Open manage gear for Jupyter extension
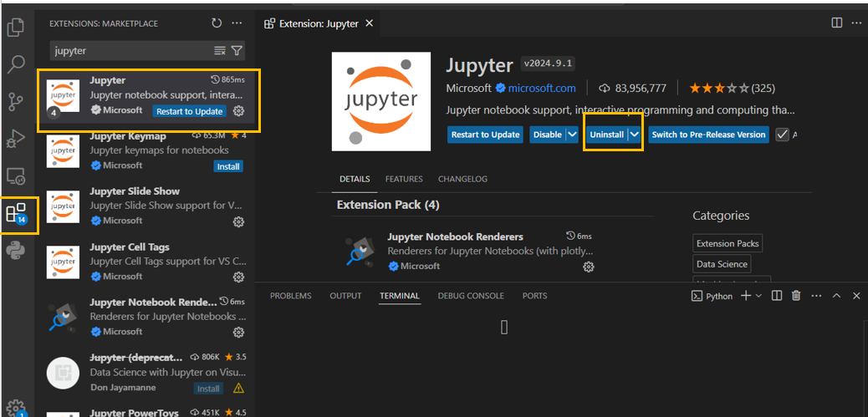Image resolution: width=868 pixels, height=417 pixels. [238, 111]
